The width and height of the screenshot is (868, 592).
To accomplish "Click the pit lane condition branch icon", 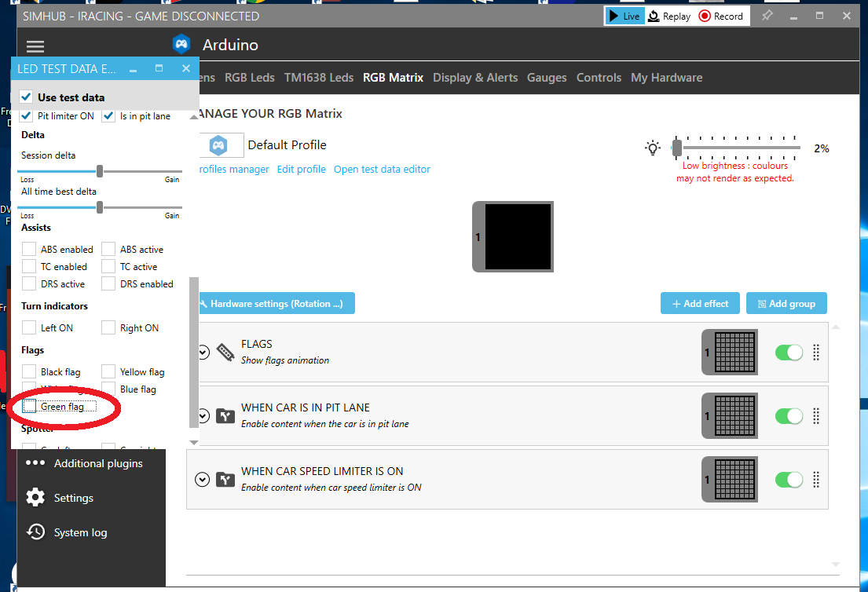I will pos(225,415).
